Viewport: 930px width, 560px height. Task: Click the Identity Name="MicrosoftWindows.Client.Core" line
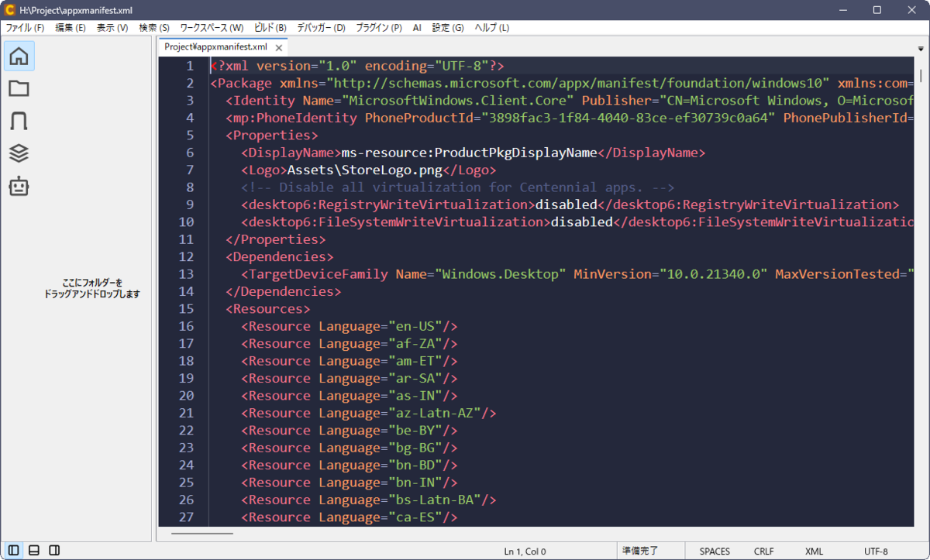(x=570, y=100)
